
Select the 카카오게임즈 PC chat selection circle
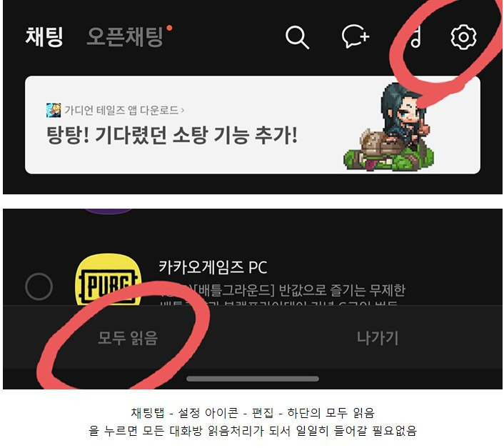tap(39, 287)
